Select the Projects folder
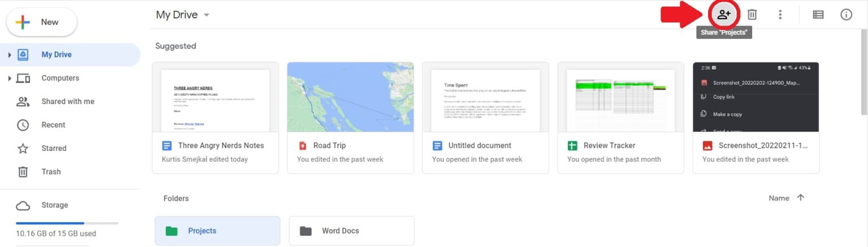Image resolution: width=868 pixels, height=247 pixels. 217,231
